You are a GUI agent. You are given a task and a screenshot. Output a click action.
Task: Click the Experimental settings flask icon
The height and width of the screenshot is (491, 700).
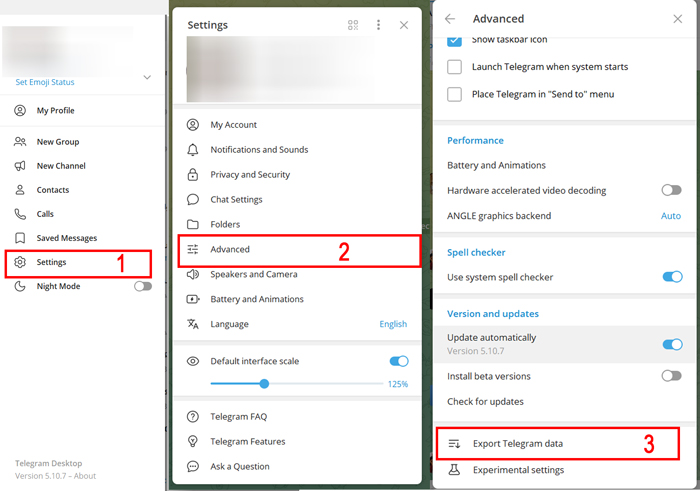(454, 470)
